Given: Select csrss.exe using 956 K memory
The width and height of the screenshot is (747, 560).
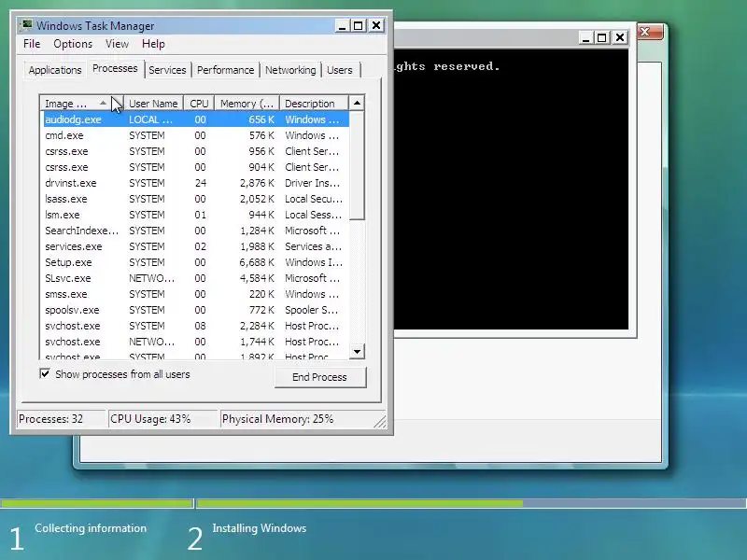Looking at the screenshot, I should pos(195,151).
